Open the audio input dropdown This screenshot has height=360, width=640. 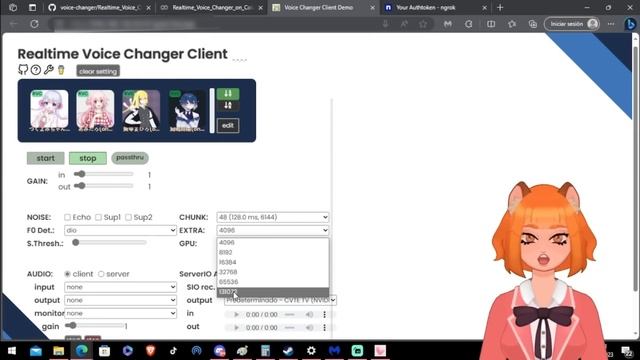pos(120,287)
